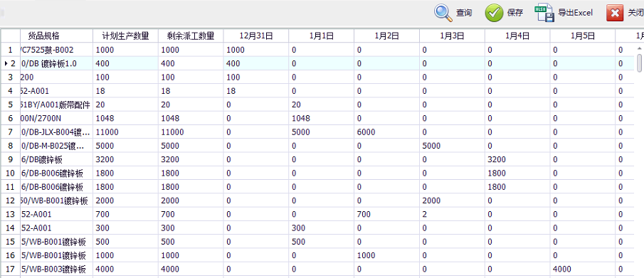Click the 1月2日 column header
This screenshot has height=278, width=644.
387,36
